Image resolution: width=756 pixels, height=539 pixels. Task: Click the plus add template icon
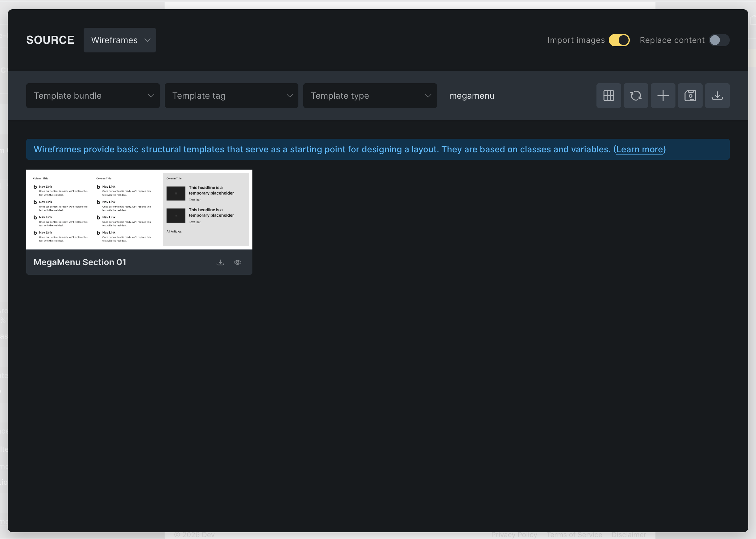pos(663,96)
